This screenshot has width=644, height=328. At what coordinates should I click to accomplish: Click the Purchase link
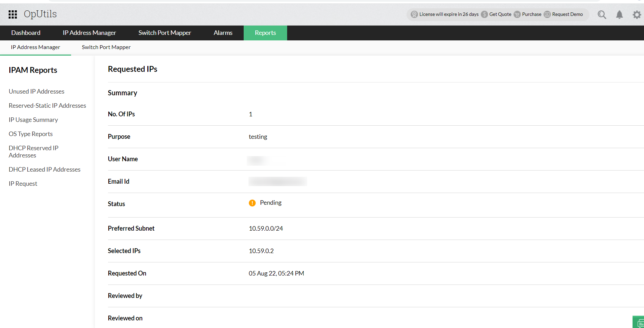(531, 14)
